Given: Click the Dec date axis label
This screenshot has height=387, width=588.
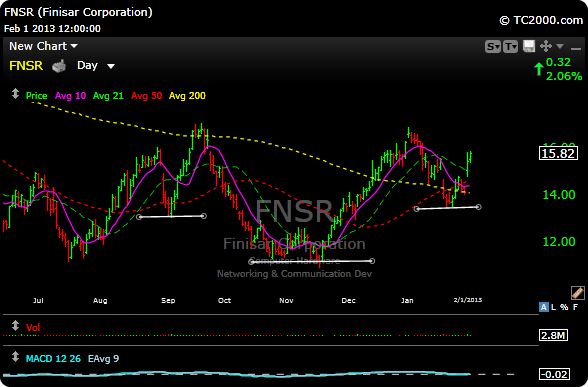Looking at the screenshot, I should 348,300.
